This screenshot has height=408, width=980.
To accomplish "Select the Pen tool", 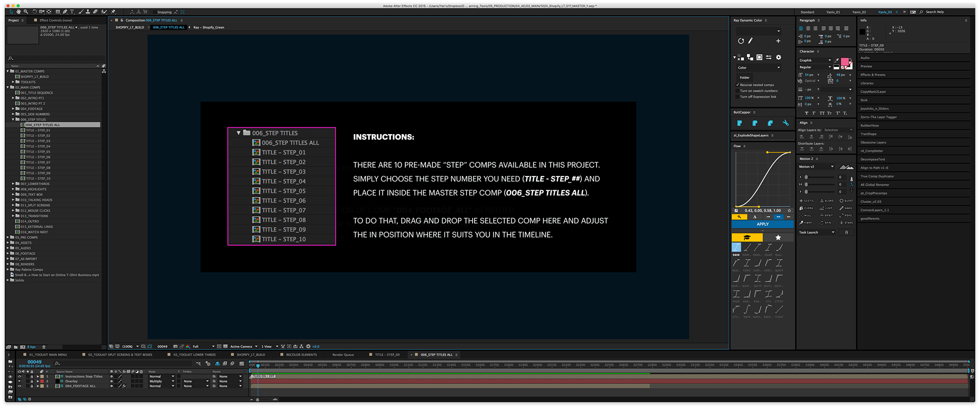I will point(65,12).
